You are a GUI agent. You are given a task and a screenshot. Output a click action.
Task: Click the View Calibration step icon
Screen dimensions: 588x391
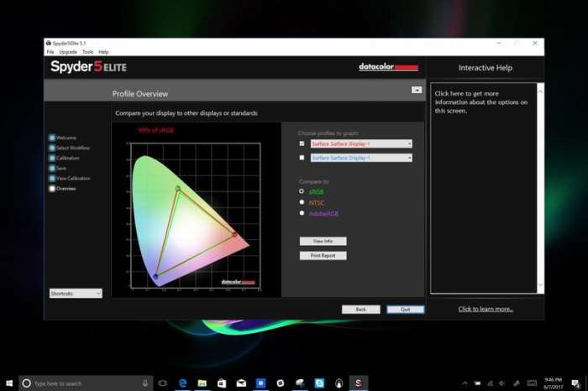52,178
